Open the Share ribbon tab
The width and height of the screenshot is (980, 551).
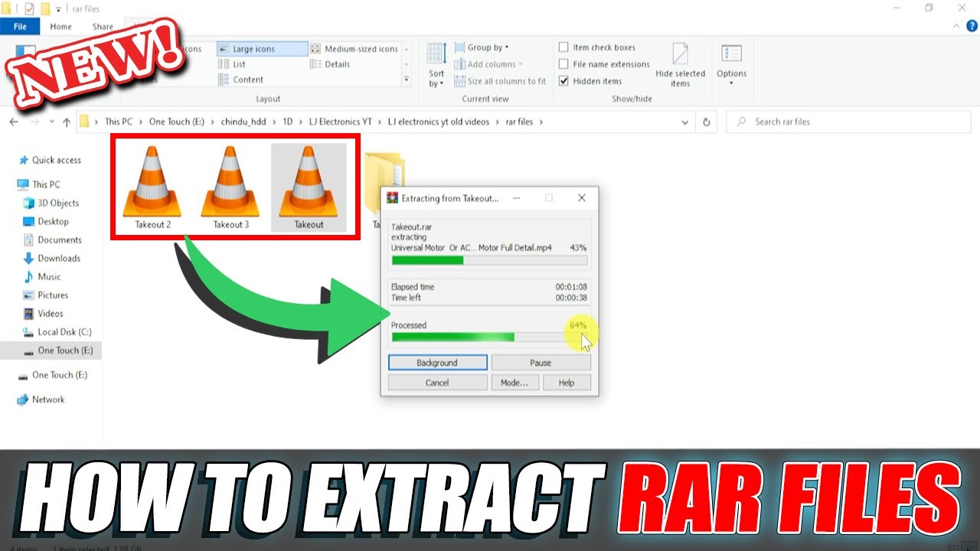pyautogui.click(x=102, y=26)
